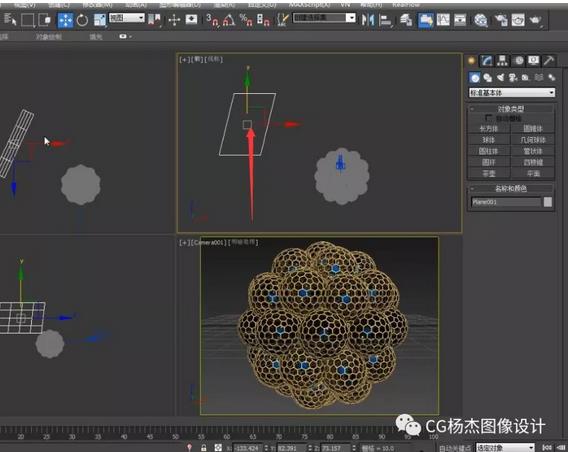Click the 圆锥体 button
The image size is (568, 452).
532,129
